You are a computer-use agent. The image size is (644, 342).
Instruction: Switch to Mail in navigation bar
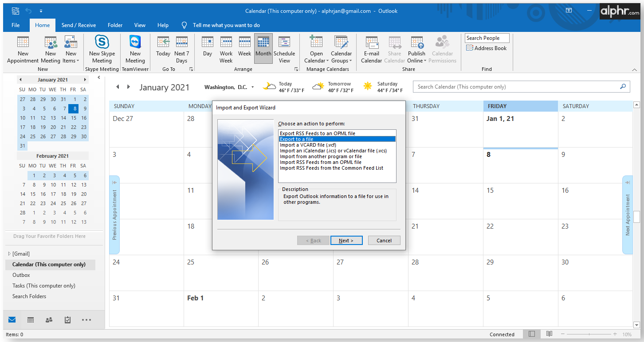tap(12, 319)
